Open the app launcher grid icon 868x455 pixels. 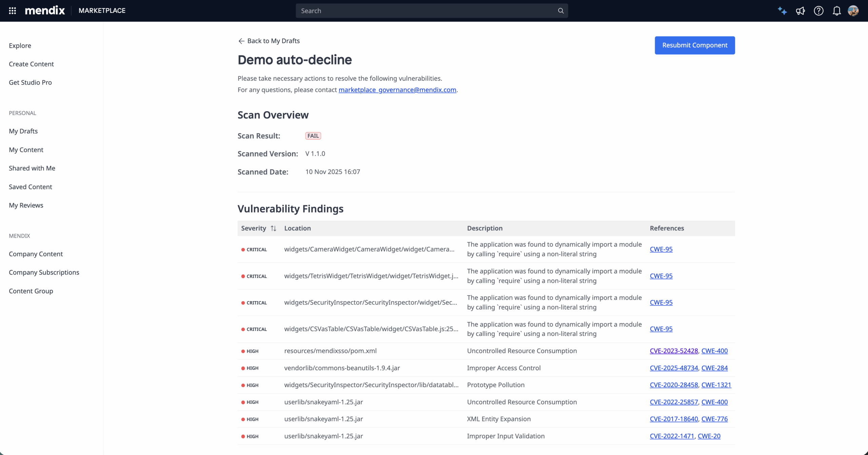pos(12,11)
